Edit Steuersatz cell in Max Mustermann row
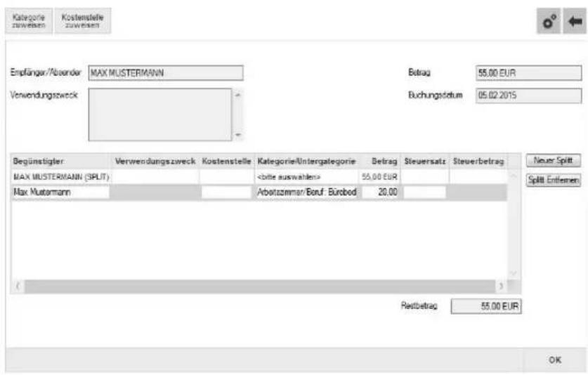The width and height of the screenshot is (588, 375). [424, 192]
